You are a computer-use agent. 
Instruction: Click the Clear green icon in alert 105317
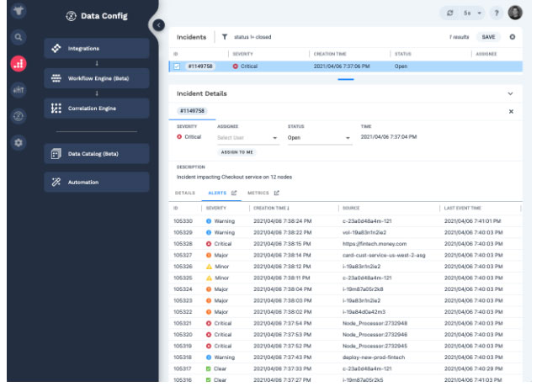208,368
